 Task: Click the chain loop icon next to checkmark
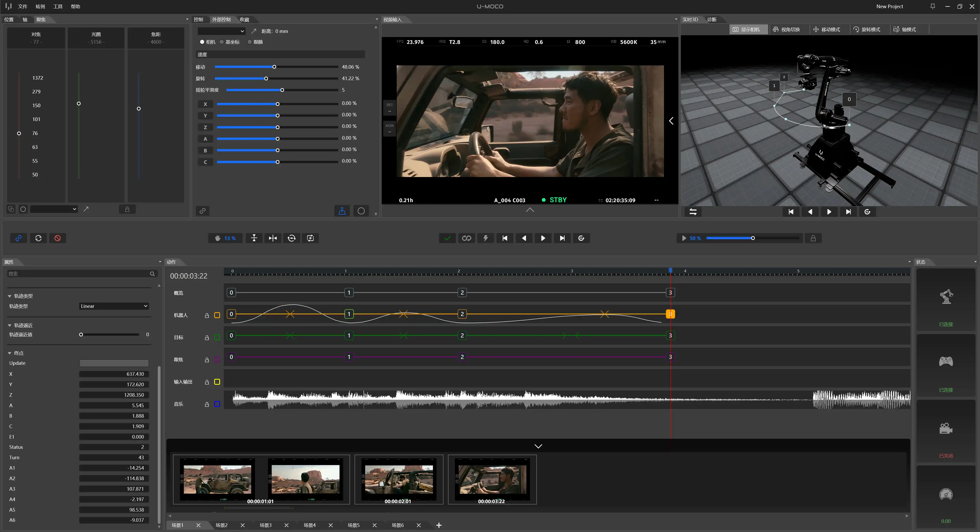point(466,238)
